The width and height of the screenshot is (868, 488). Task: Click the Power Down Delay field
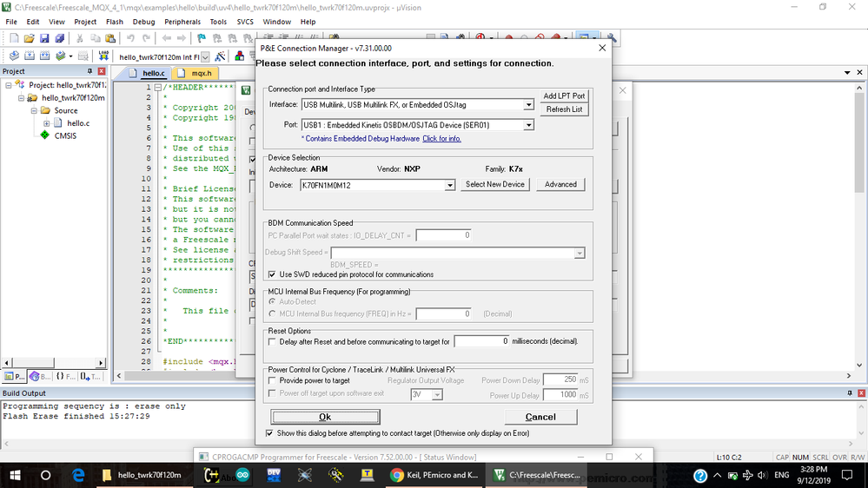coord(560,379)
